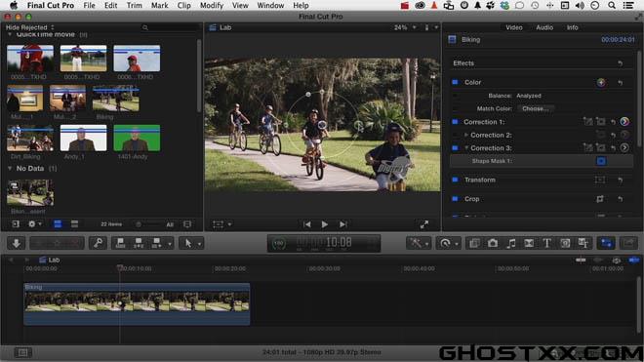Click Append clip edit button in toolbar
This screenshot has height=362, width=644.
156,243
